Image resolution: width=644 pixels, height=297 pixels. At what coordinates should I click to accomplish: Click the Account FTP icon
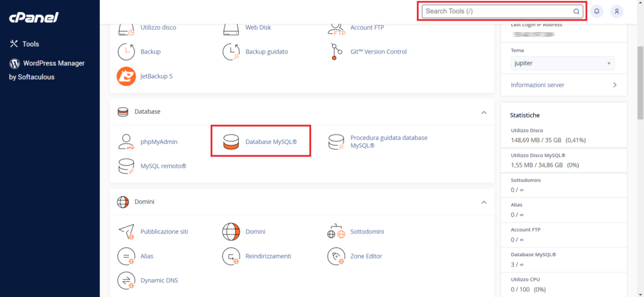336,29
